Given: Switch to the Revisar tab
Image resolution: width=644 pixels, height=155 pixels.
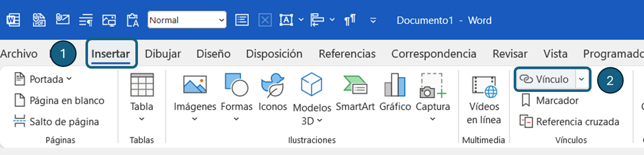Looking at the screenshot, I should (x=510, y=54).
